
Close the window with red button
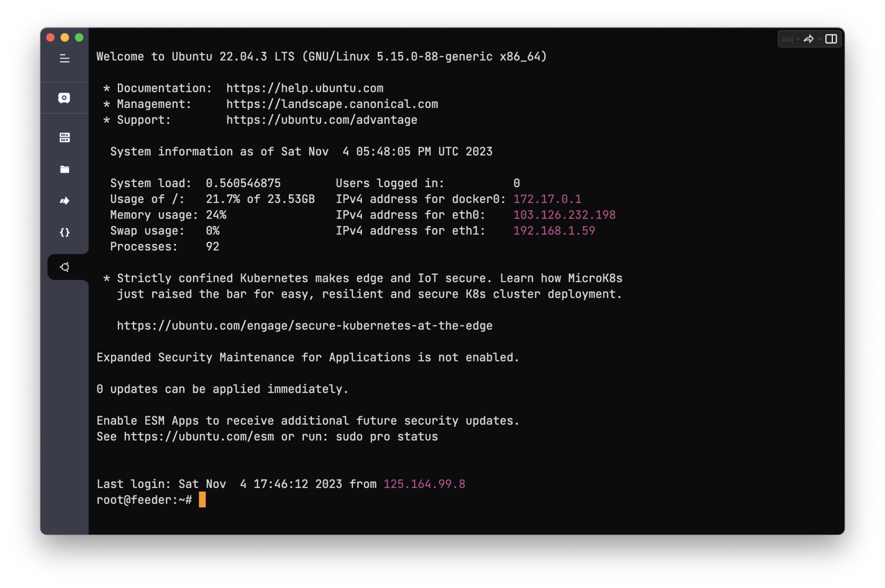pyautogui.click(x=51, y=37)
